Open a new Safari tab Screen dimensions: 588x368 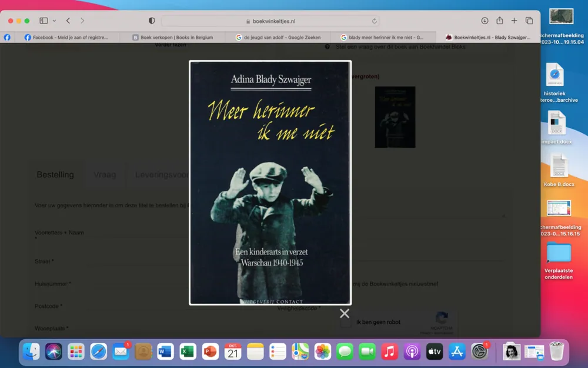[514, 21]
